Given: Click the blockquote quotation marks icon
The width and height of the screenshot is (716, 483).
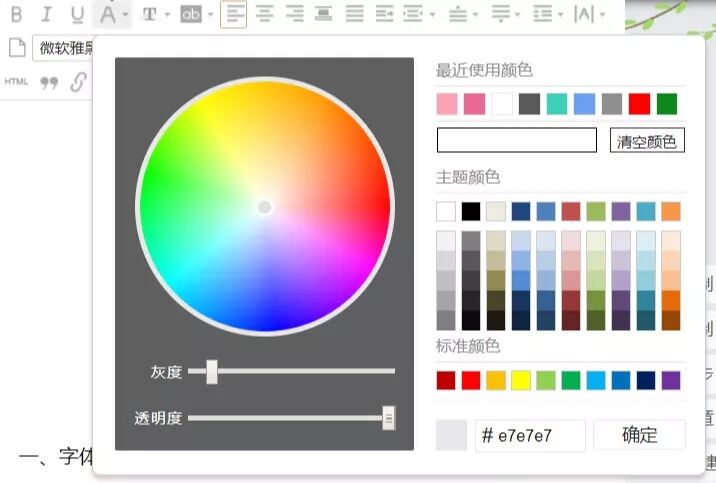Looking at the screenshot, I should coord(48,83).
